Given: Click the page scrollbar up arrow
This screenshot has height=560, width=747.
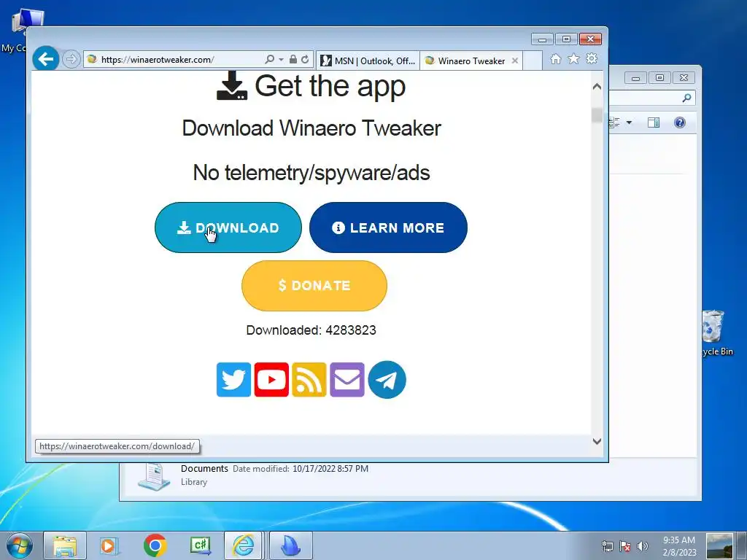Looking at the screenshot, I should pyautogui.click(x=597, y=87).
